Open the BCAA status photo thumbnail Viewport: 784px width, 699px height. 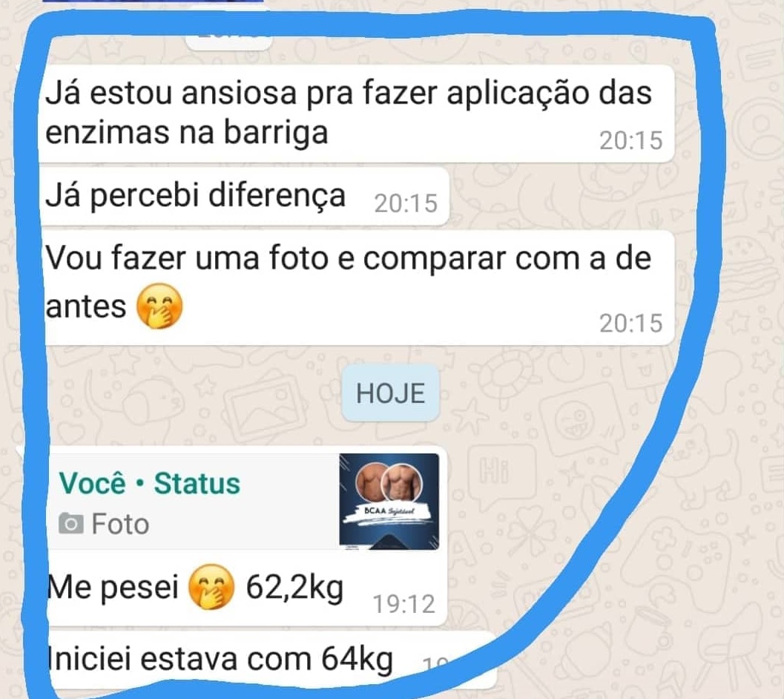click(x=389, y=502)
